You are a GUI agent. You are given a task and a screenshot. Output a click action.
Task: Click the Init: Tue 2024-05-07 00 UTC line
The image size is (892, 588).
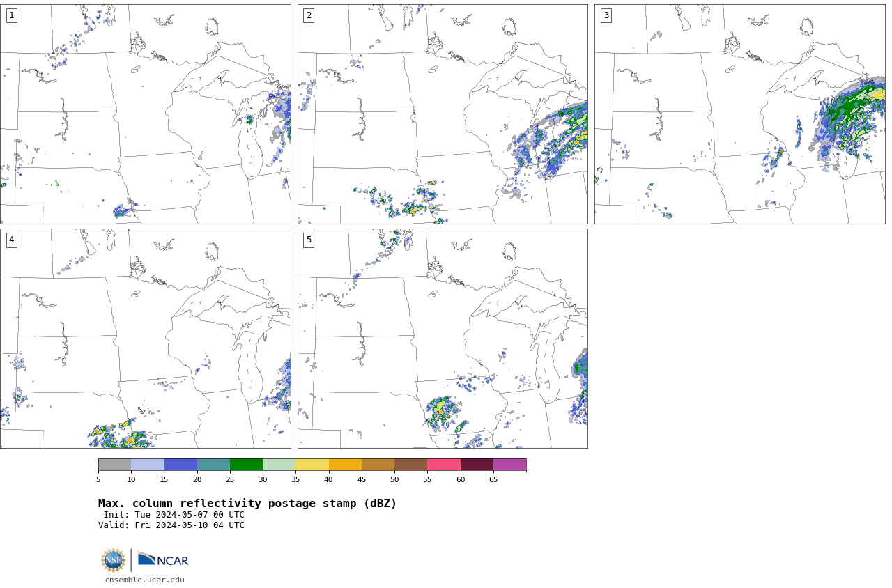[174, 515]
